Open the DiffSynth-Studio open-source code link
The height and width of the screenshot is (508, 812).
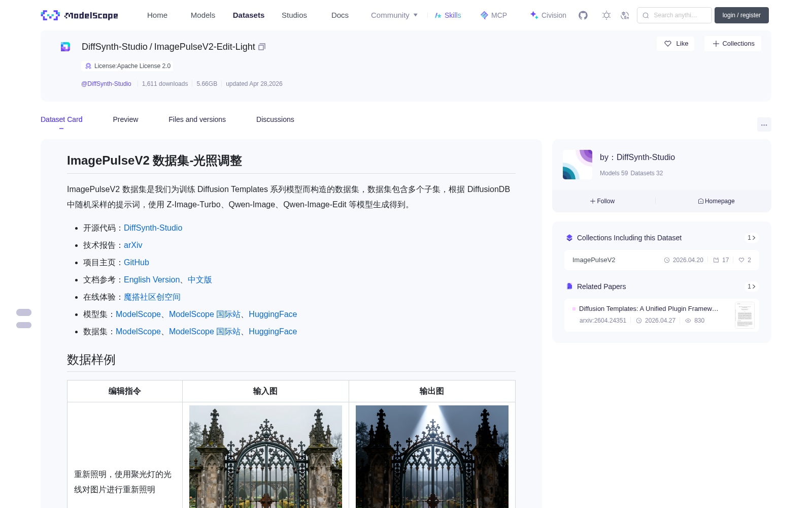click(153, 228)
